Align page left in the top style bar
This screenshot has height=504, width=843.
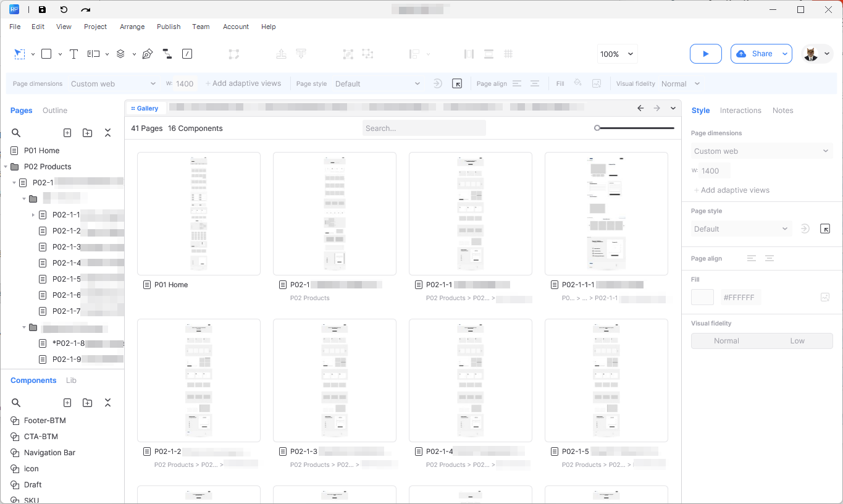[517, 83]
